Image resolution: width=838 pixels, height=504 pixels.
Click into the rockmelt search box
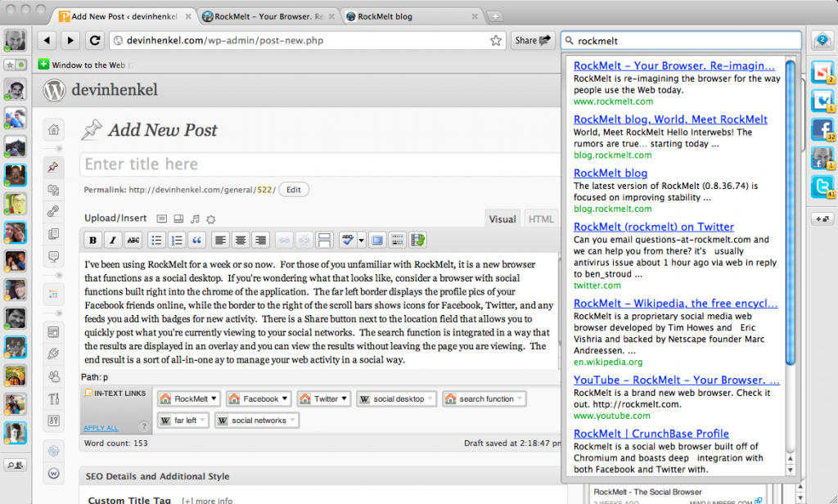[x=681, y=41]
